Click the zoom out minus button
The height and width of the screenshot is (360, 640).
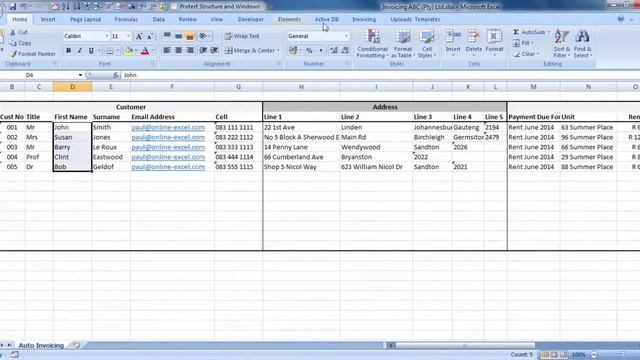pyautogui.click(x=594, y=355)
